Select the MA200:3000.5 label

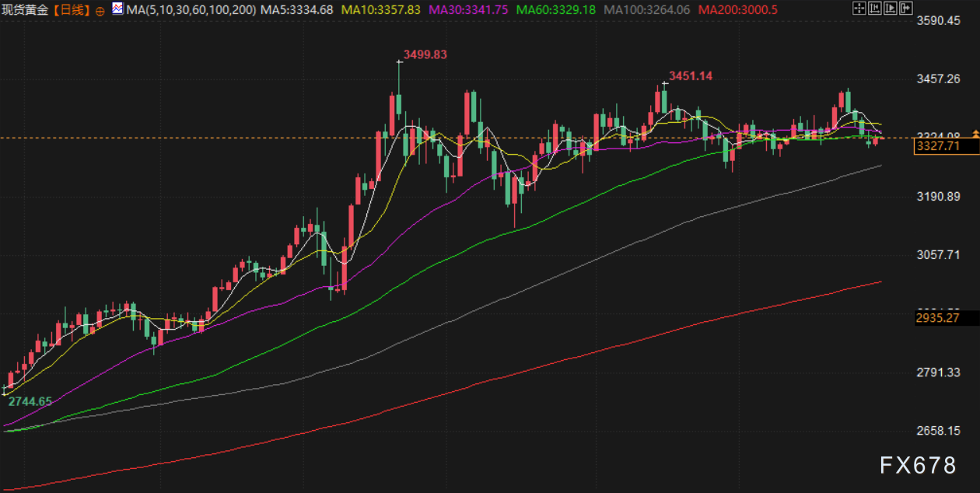(737, 10)
